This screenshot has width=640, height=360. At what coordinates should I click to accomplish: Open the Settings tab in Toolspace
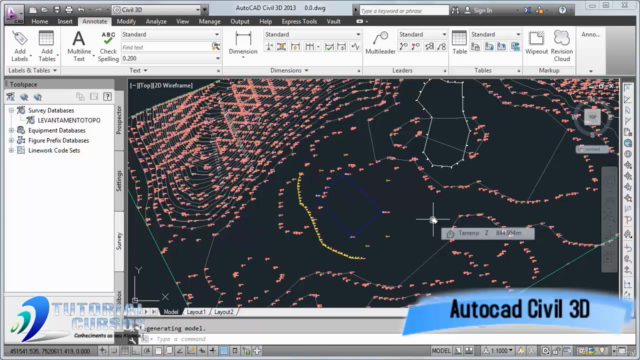119,181
